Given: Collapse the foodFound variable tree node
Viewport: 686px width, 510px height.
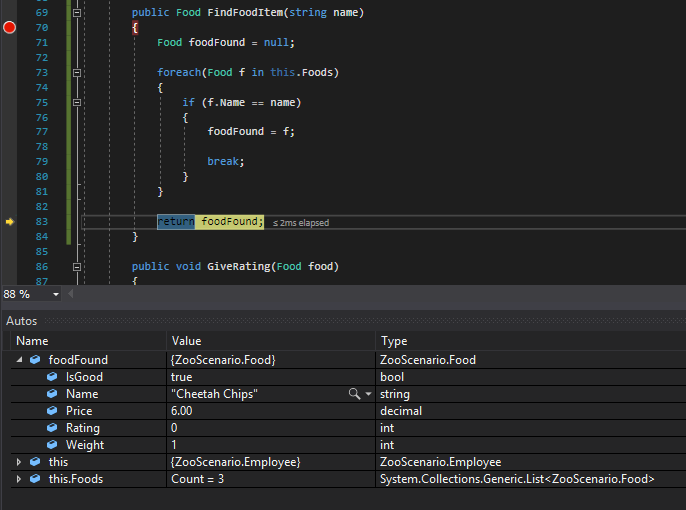Looking at the screenshot, I should click(19, 360).
